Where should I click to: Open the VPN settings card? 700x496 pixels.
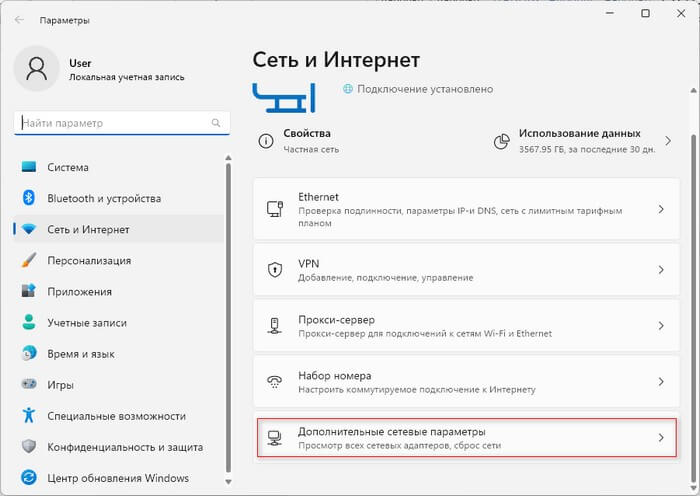pos(467,270)
